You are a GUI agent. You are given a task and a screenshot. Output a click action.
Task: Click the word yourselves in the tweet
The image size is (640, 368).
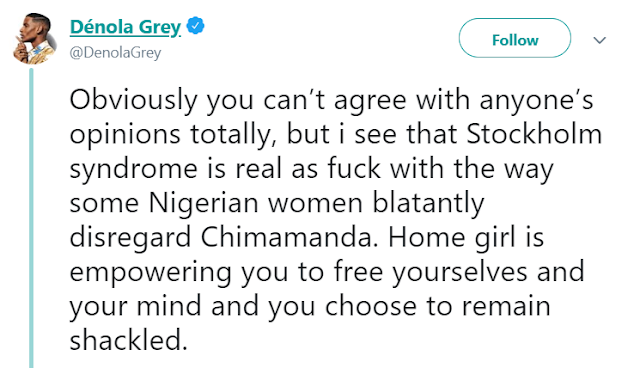pyautogui.click(x=460, y=273)
